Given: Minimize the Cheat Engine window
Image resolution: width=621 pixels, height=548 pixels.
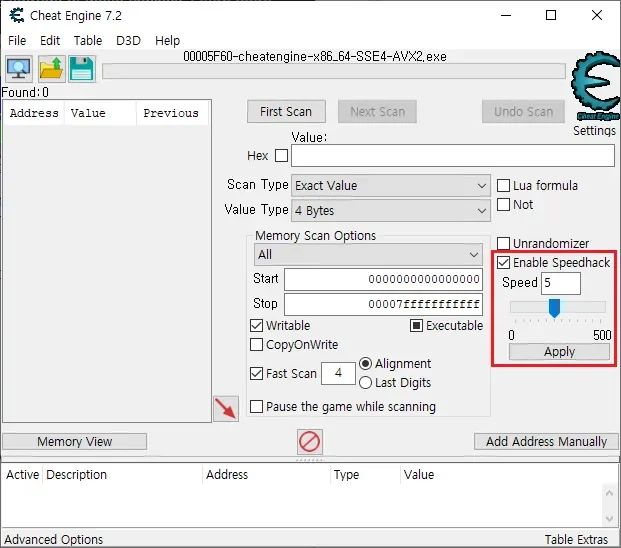Looking at the screenshot, I should pos(506,15).
